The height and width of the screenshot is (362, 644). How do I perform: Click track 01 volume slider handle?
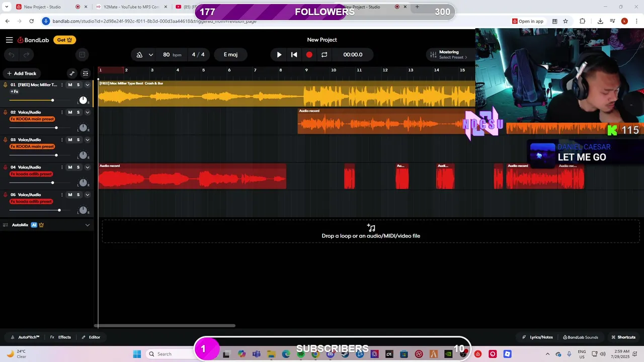coord(52,101)
